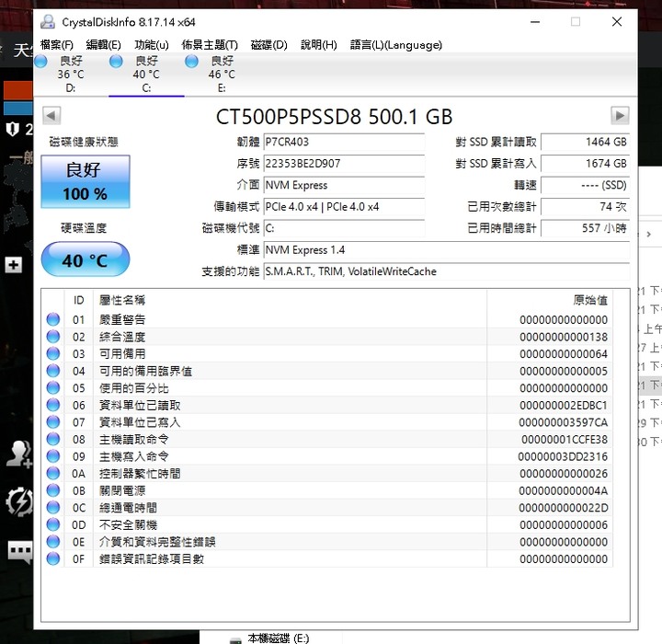Open the 磁碟(D) menu
The height and width of the screenshot is (644, 662).
click(268, 45)
